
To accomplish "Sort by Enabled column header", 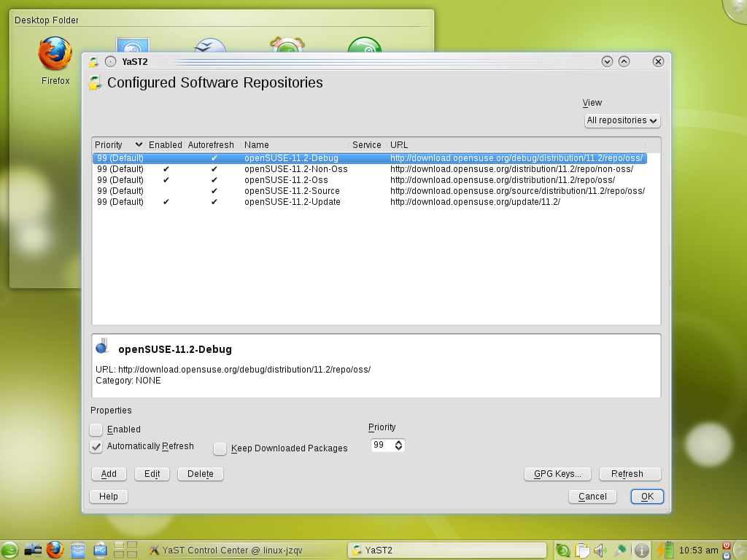I will pyautogui.click(x=165, y=145).
